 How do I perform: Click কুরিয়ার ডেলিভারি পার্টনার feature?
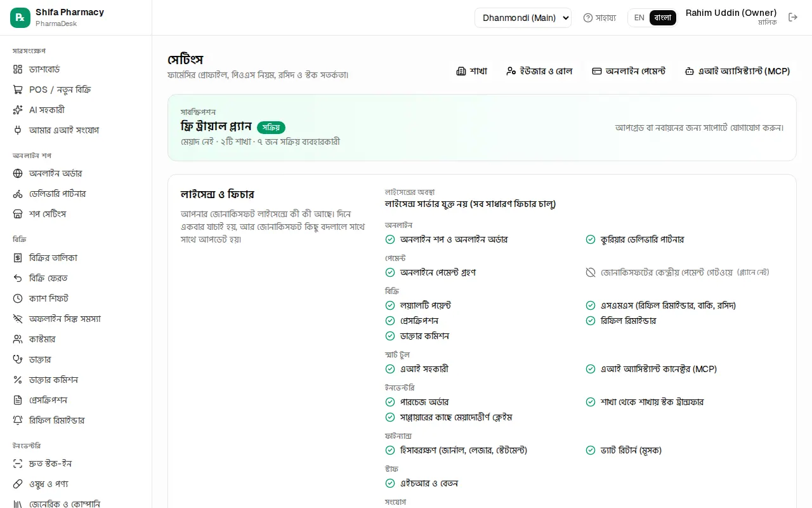pos(634,239)
